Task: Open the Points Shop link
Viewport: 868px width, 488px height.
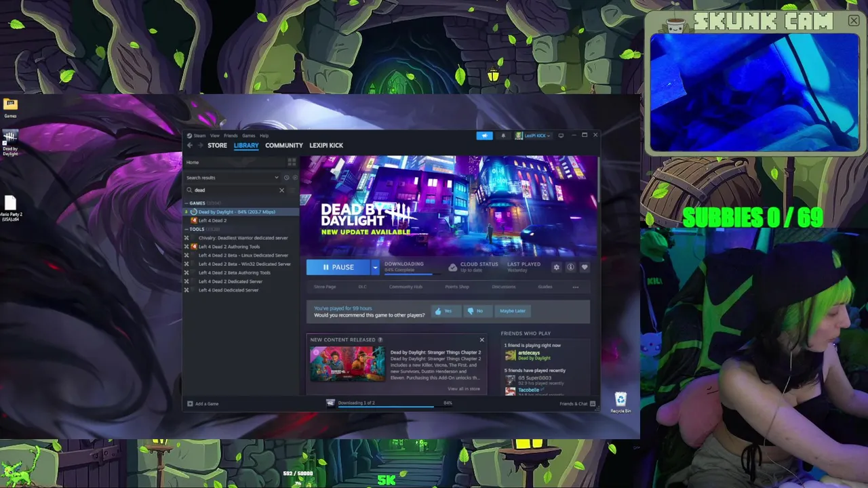Action: (x=457, y=287)
